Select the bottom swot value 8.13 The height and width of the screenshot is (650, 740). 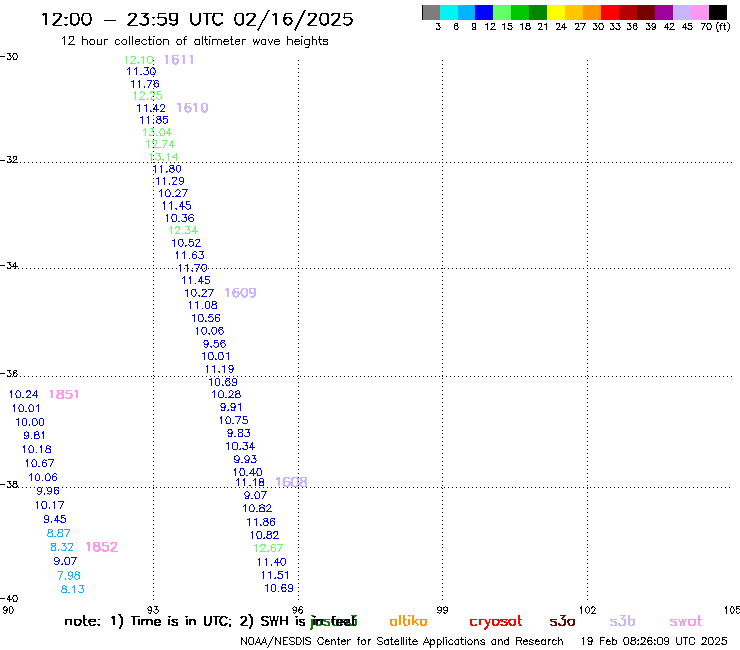(x=73, y=589)
